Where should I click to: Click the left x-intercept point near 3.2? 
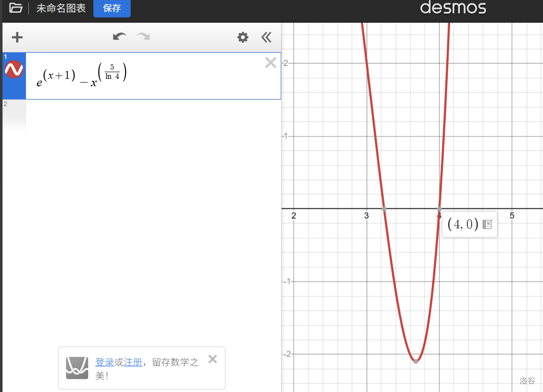pyautogui.click(x=384, y=209)
